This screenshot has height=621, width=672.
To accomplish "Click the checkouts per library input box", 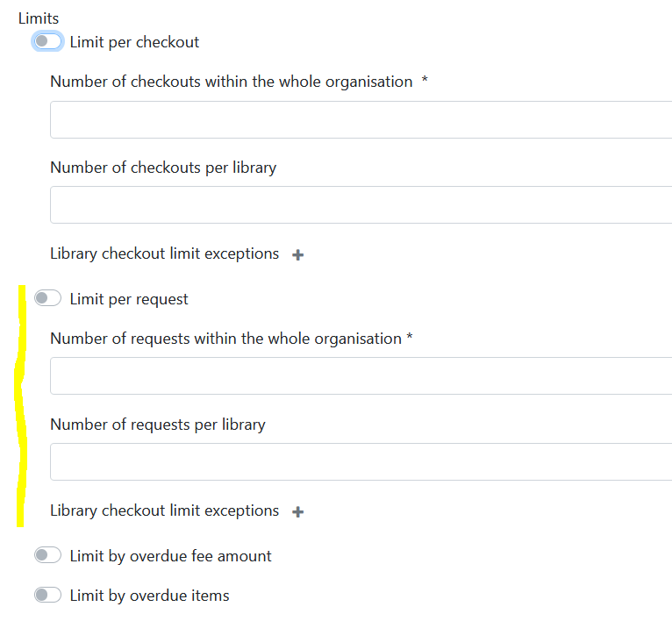I will pos(360,204).
